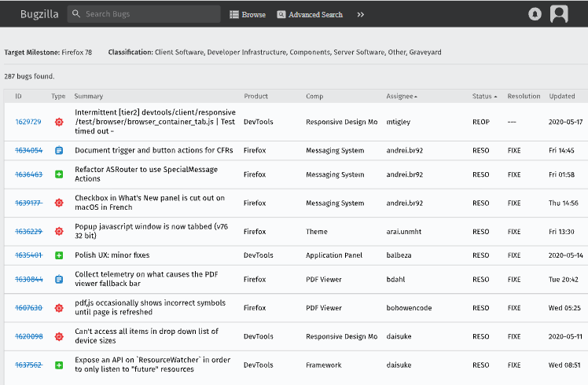
Task: Open the Browse menu item
Action: click(x=248, y=15)
